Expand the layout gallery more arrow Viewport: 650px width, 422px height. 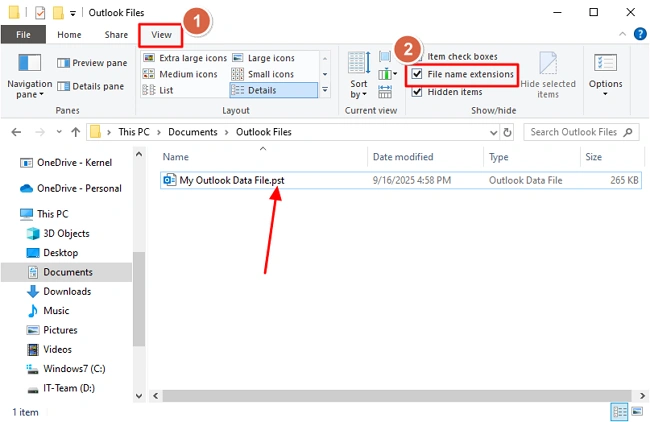coord(325,90)
